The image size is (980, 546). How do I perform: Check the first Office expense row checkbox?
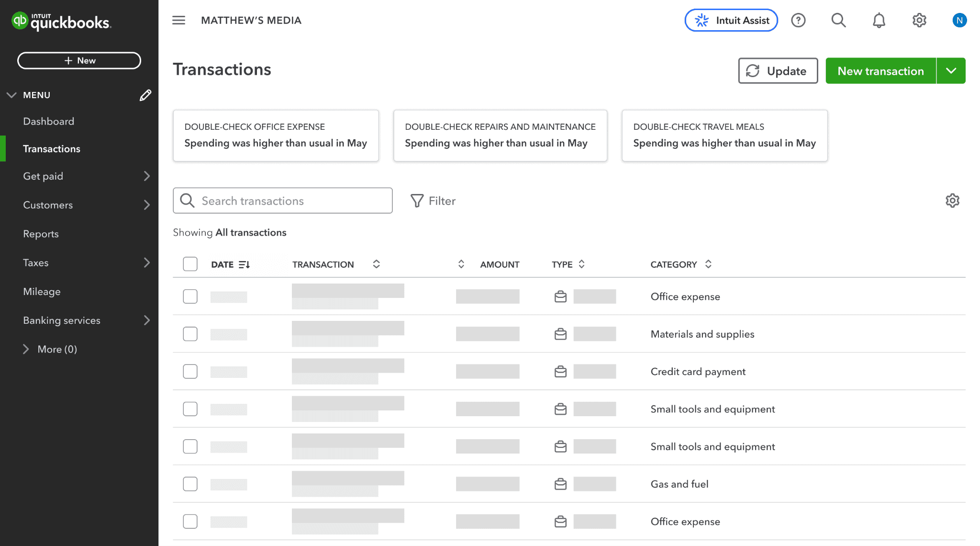point(190,296)
